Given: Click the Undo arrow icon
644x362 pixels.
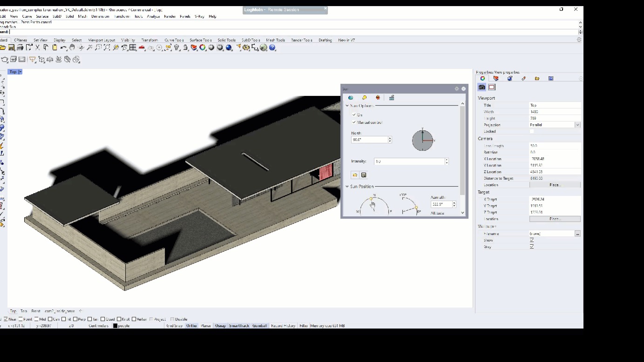Looking at the screenshot, I should click(63, 47).
